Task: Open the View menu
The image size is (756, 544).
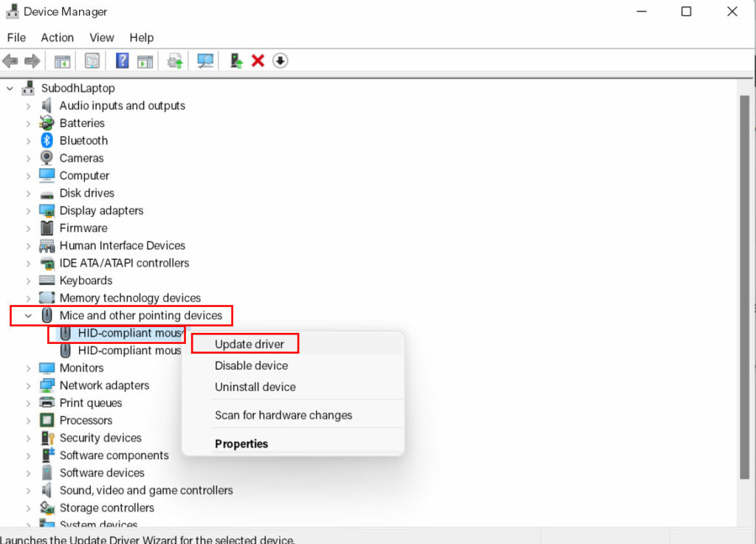Action: [x=102, y=38]
